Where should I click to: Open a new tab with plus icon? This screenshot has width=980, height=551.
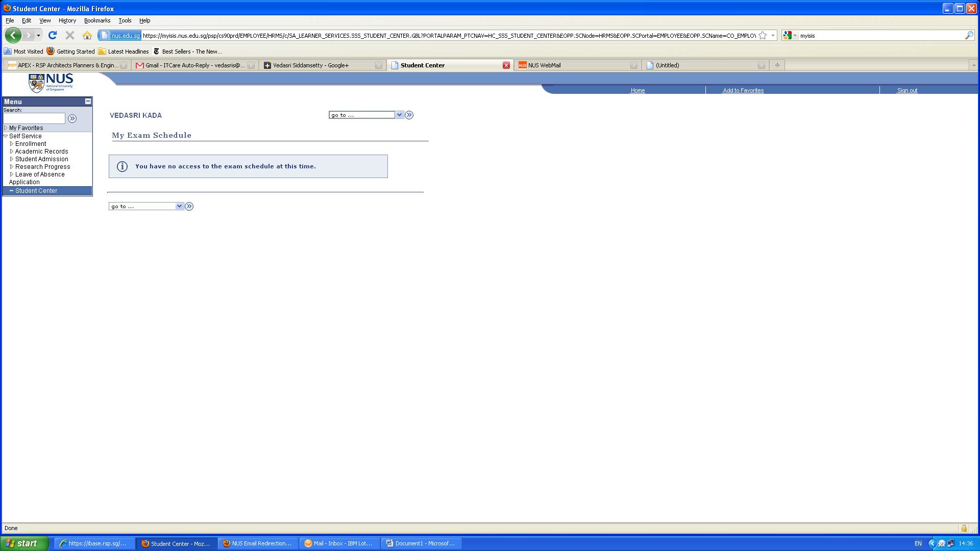click(x=777, y=65)
